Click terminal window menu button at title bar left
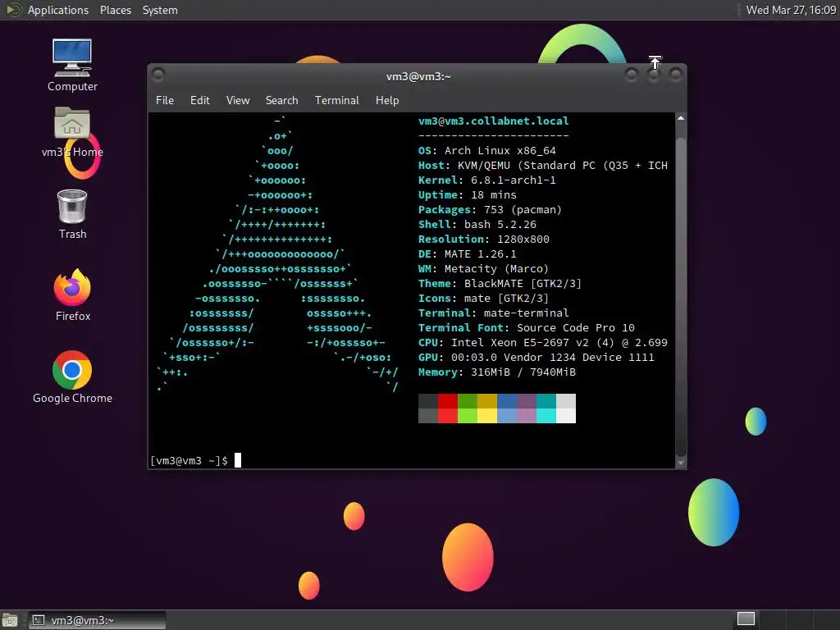 click(158, 75)
